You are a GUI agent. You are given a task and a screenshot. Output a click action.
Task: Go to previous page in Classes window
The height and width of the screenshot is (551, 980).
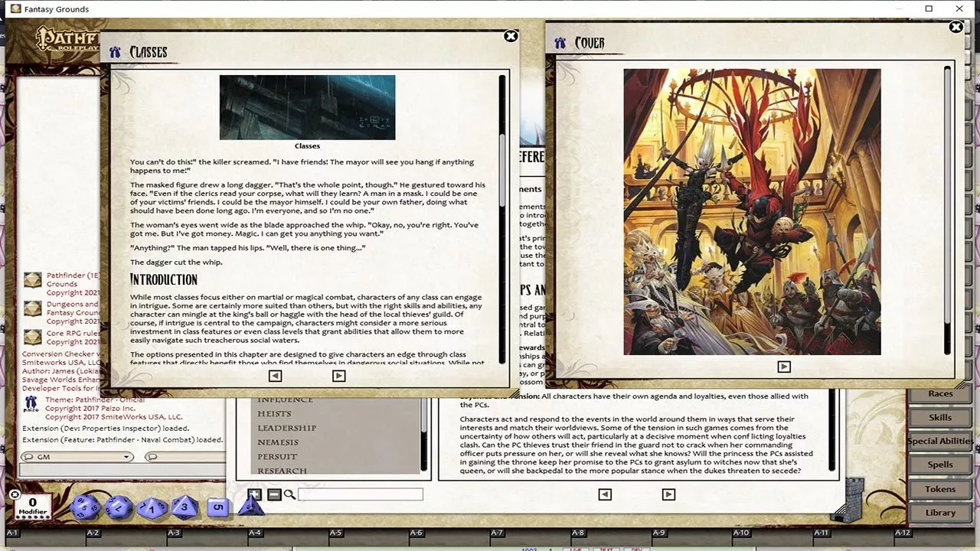[275, 376]
